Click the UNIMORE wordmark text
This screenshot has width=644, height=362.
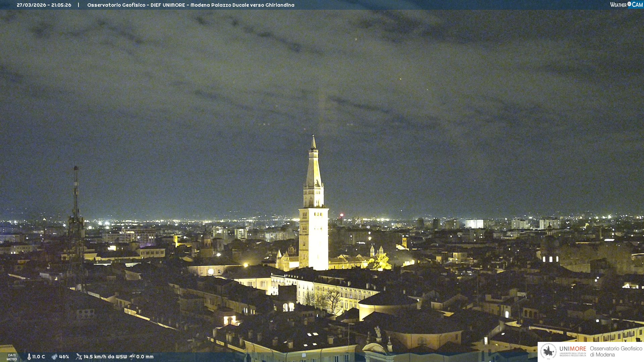573,349
